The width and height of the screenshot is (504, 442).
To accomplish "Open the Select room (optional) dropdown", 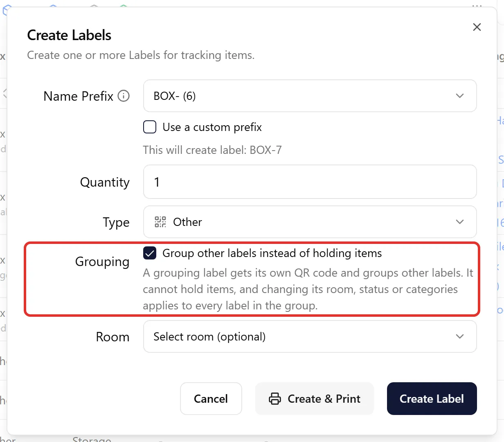I will tap(310, 336).
